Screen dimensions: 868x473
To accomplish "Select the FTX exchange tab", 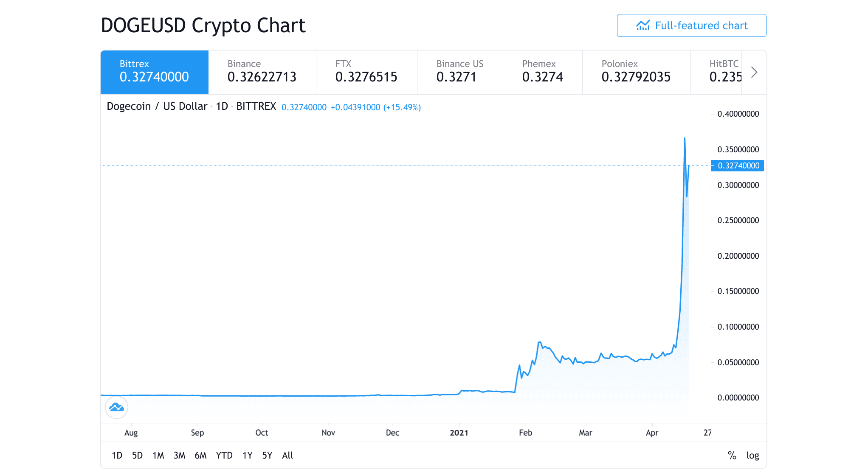I will [x=366, y=72].
